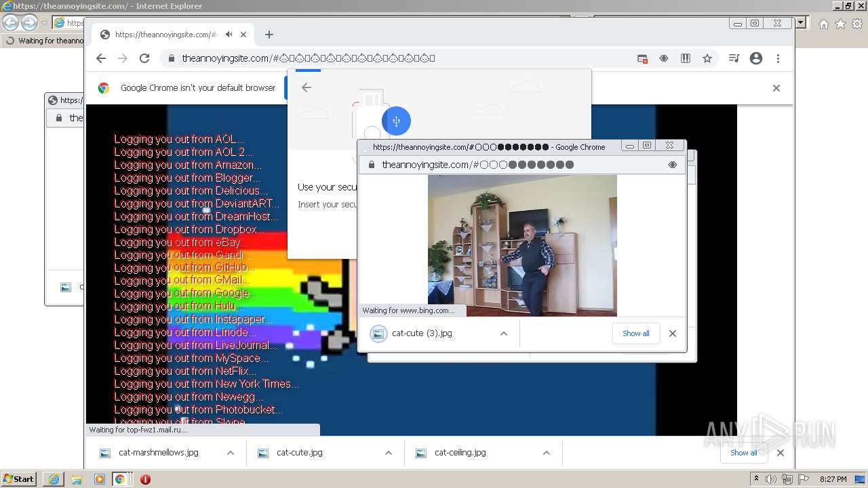Screen dimensions: 868x488
Task: Click the lock icon in main Chrome address bar
Action: pos(172,58)
